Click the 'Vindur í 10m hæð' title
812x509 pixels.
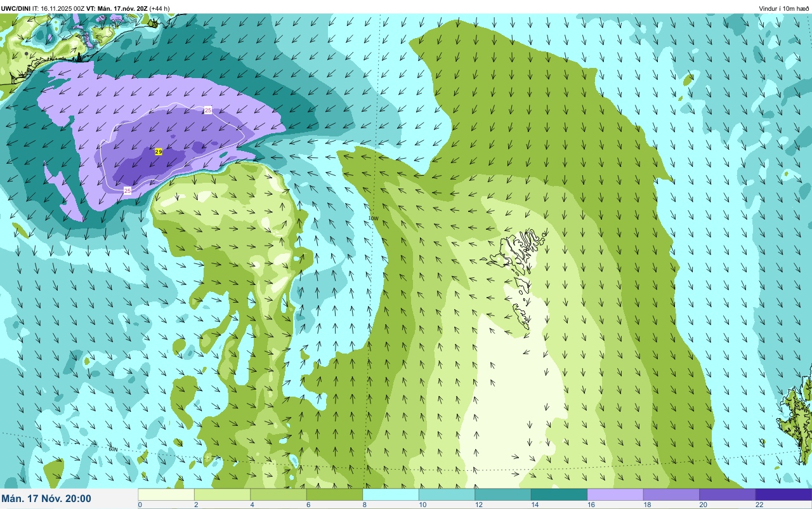coord(784,8)
